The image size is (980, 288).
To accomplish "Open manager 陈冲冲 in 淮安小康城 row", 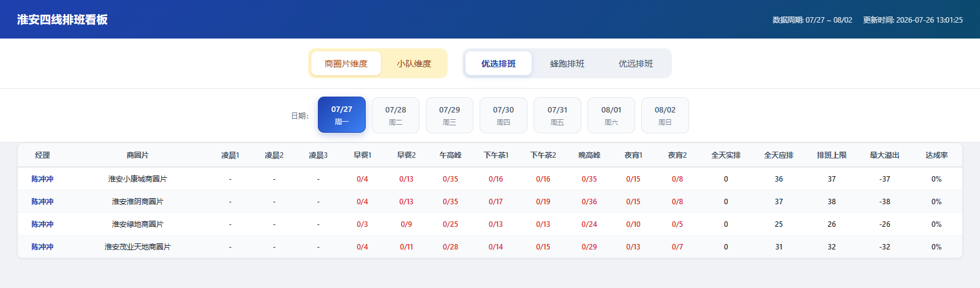I will tap(43, 179).
